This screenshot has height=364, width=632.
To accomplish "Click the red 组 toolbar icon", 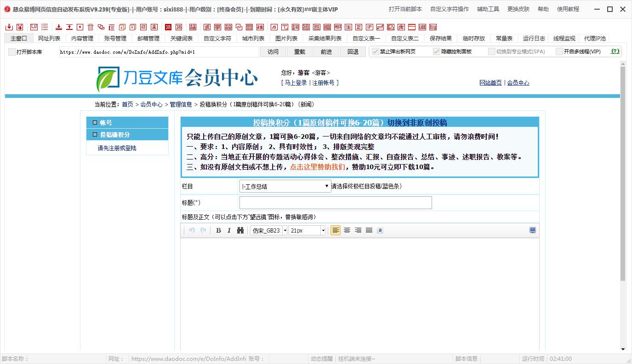I will click(306, 27).
